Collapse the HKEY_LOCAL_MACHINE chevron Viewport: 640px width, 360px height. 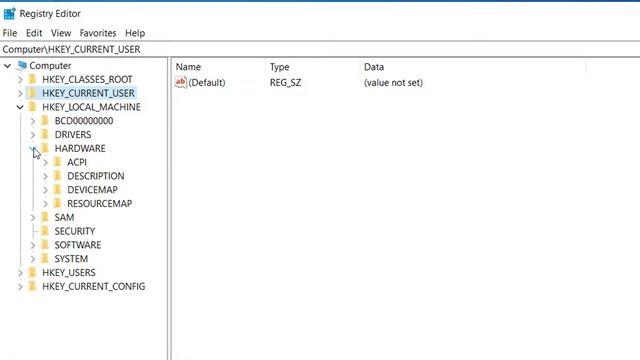(x=20, y=107)
